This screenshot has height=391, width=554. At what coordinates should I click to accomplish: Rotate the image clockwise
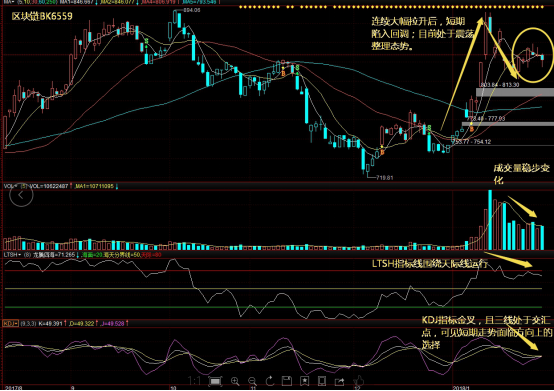(x=270, y=381)
